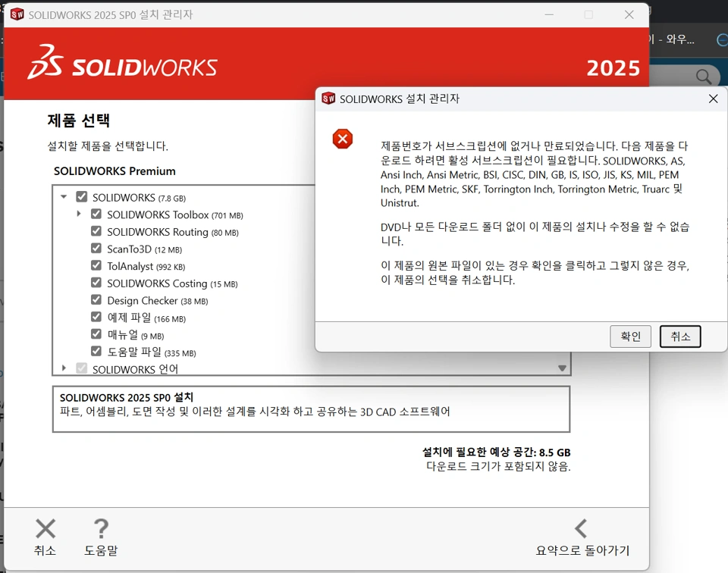The height and width of the screenshot is (573, 728).
Task: Close the SOLIDWORKS 설치 관리자 error dialog
Action: (x=713, y=99)
